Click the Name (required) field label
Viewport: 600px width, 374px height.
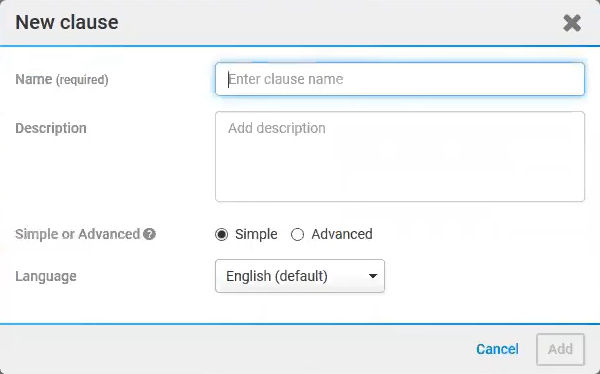[62, 80]
